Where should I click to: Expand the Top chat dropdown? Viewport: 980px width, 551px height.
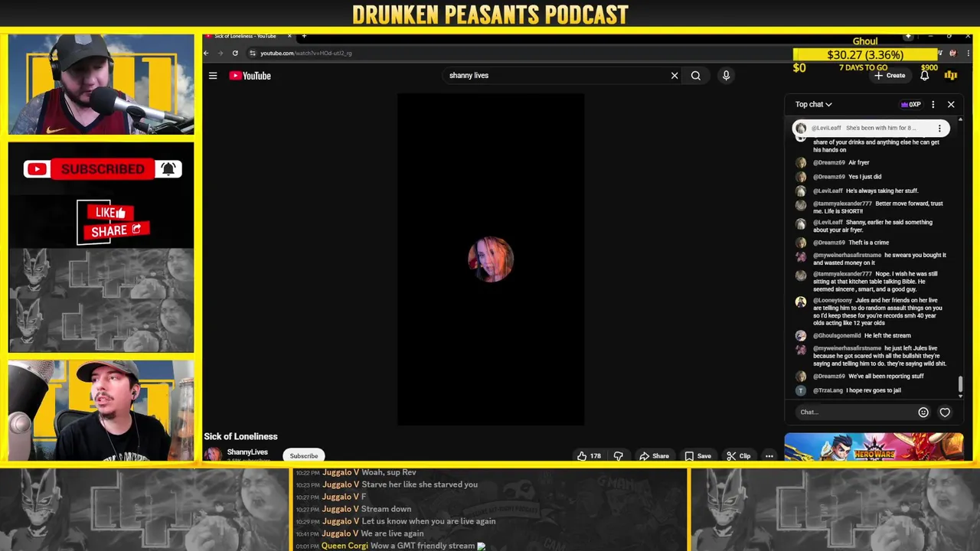[813, 104]
